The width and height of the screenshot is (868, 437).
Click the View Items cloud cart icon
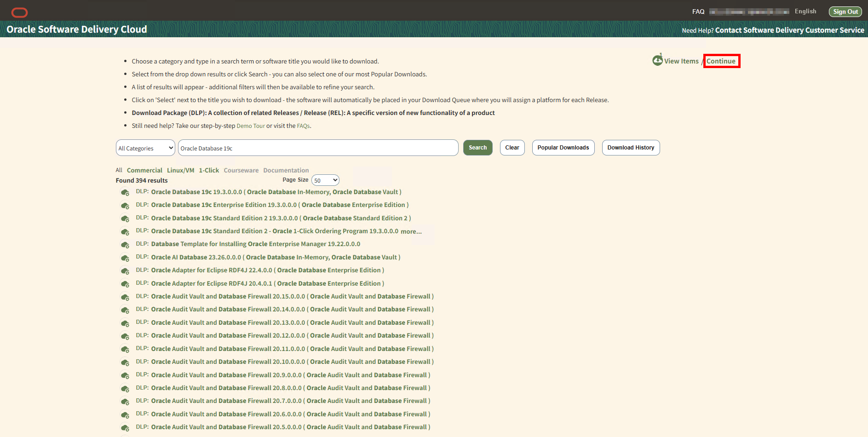click(657, 60)
